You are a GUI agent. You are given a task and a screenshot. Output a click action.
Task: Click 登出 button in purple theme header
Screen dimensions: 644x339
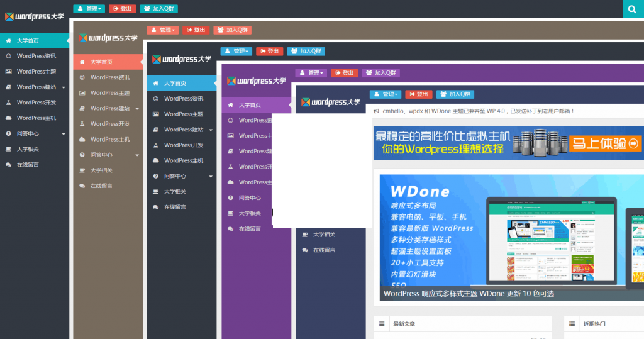pos(344,73)
